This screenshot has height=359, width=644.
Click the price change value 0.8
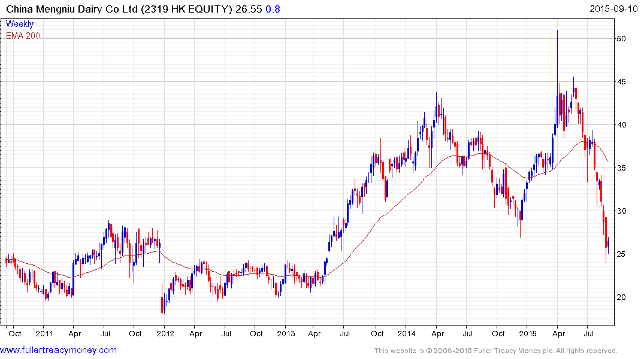pyautogui.click(x=273, y=9)
